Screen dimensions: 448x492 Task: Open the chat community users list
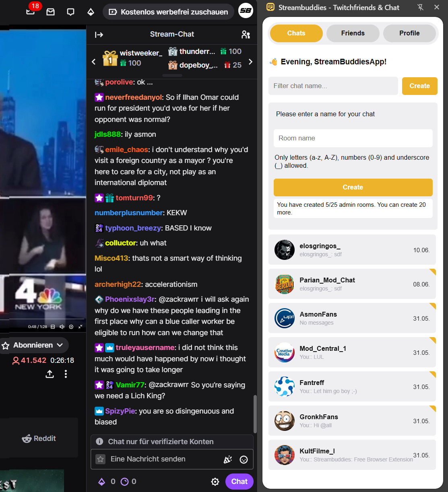click(246, 35)
